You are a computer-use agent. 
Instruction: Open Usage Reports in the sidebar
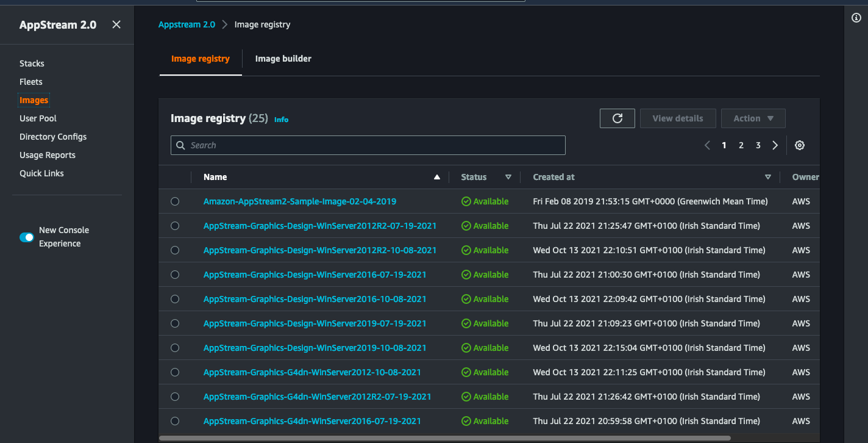click(48, 155)
